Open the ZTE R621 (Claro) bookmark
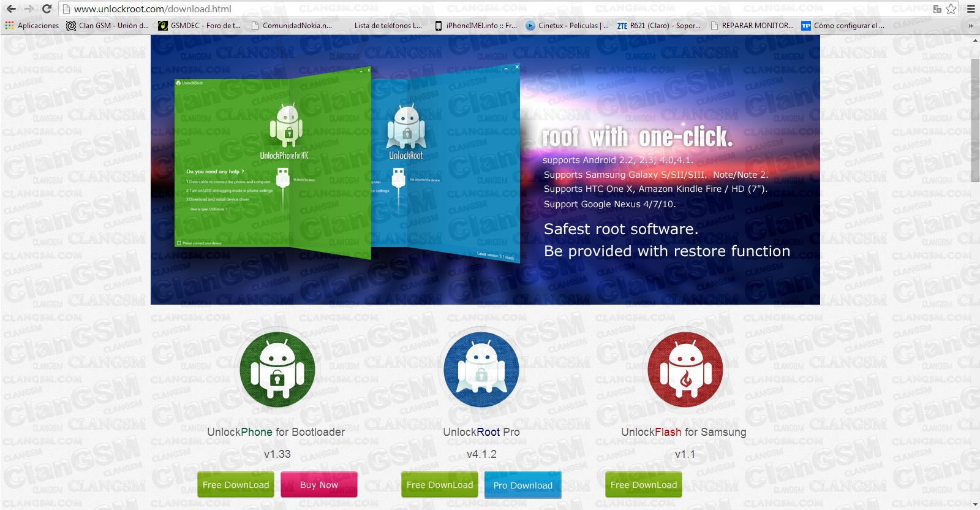 coord(659,26)
